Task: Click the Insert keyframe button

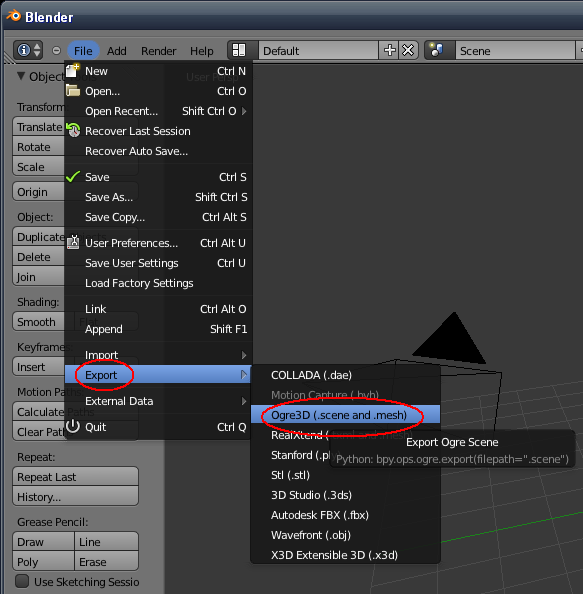Action: pyautogui.click(x=39, y=367)
